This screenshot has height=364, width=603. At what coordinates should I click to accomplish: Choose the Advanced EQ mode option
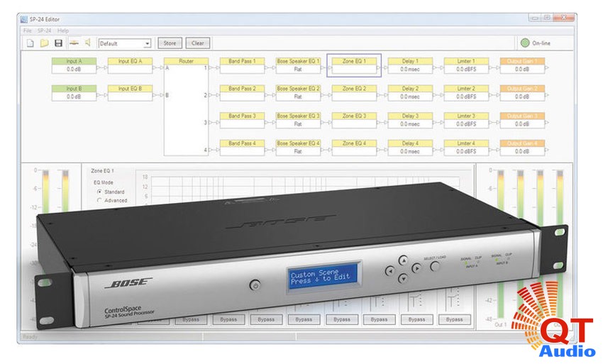click(99, 201)
